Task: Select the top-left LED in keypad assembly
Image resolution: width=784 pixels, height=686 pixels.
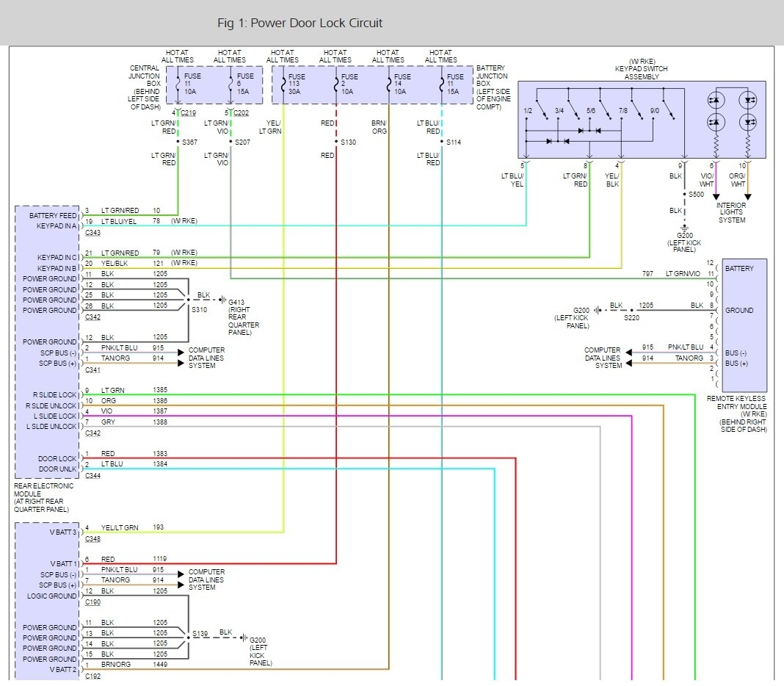Action: point(715,99)
